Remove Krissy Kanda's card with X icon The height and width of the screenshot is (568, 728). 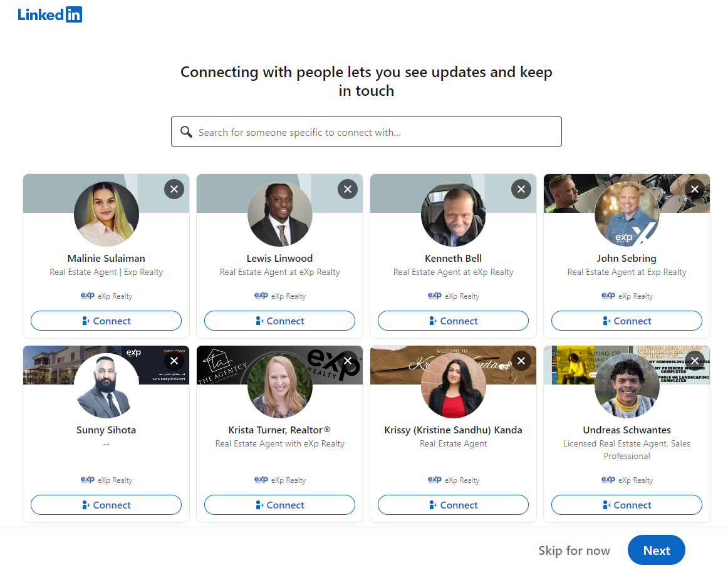(521, 361)
